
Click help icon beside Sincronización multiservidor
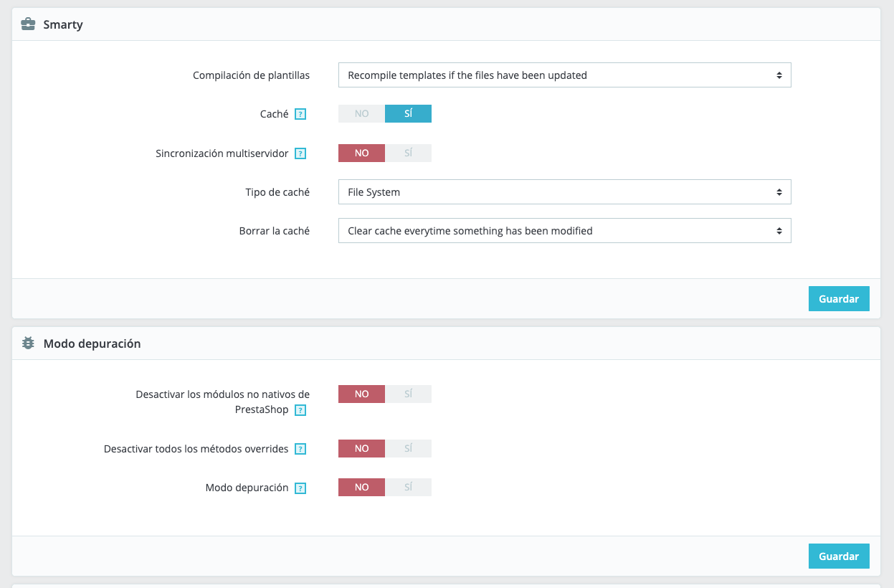coord(301,153)
